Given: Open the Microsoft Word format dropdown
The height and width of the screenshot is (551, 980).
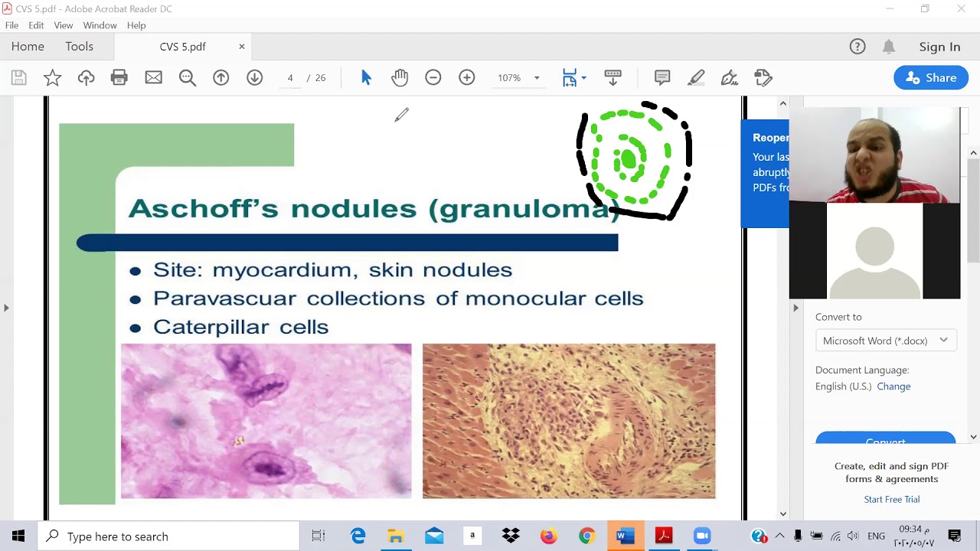Looking at the screenshot, I should coord(886,341).
